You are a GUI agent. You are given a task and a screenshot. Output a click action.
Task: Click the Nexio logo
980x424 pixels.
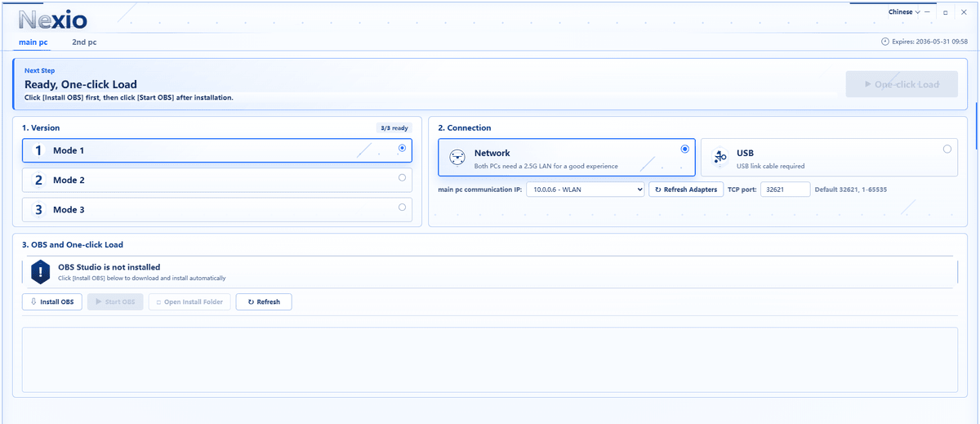(x=52, y=20)
